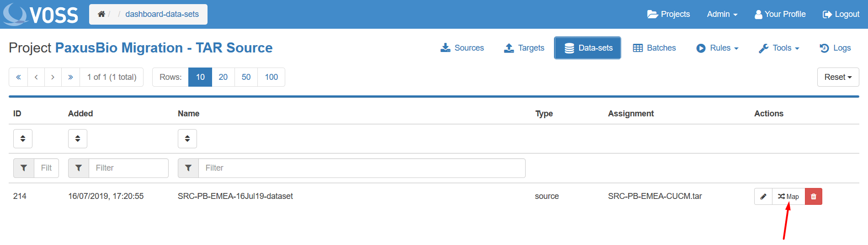Screen dimensions: 868x245
Task: Toggle sort order on Added column
Action: click(78, 139)
